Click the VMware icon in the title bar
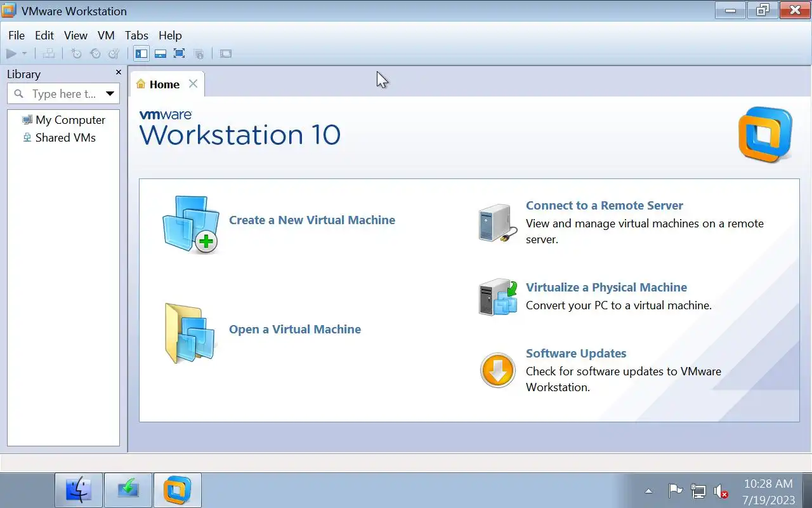Image resolution: width=812 pixels, height=508 pixels. tap(9, 11)
